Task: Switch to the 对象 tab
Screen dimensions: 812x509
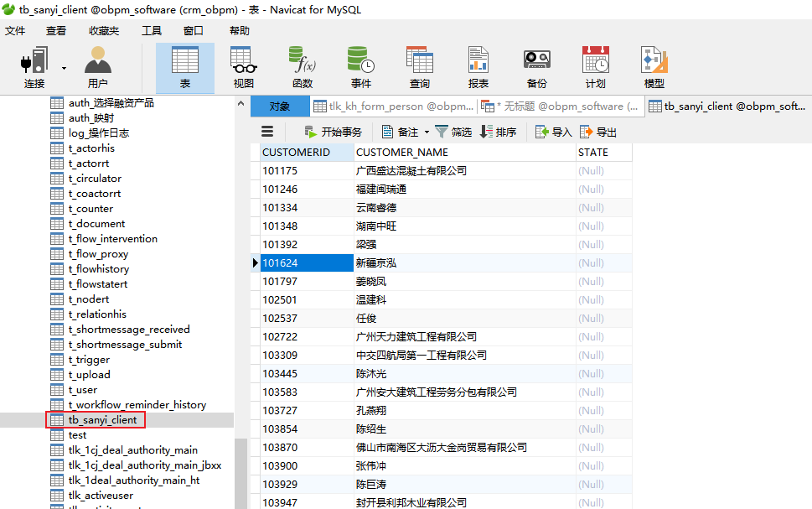Action: tap(280, 106)
